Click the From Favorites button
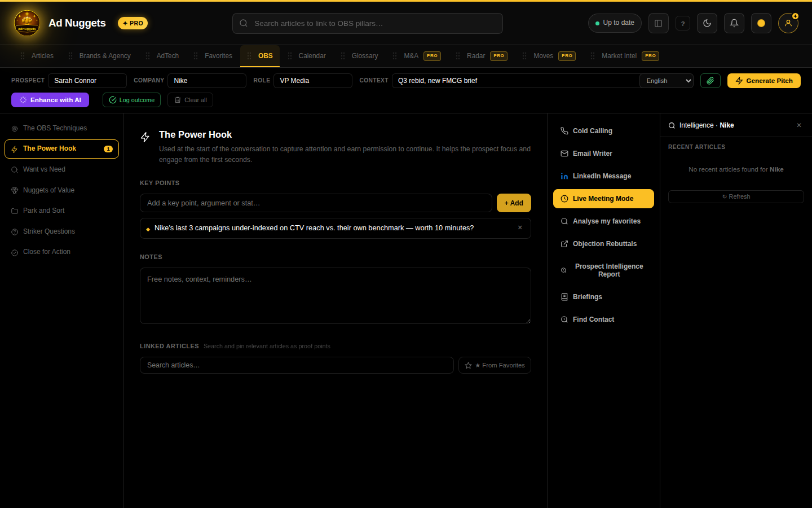 (x=495, y=365)
